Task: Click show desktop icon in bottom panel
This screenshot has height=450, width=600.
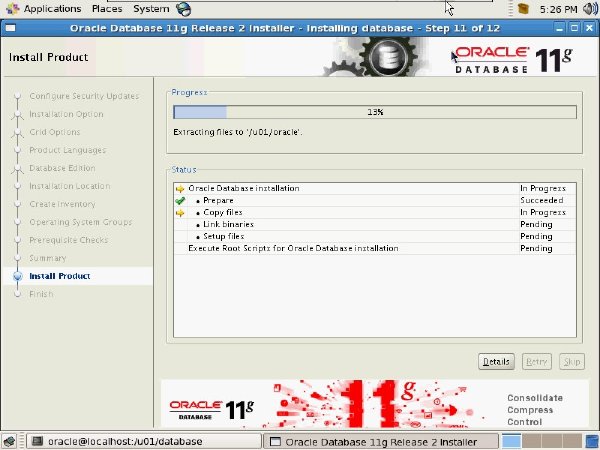Action: click(9, 441)
